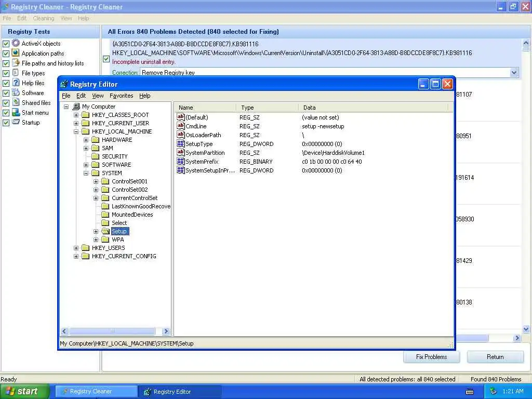Viewport: 532px width, 399px height.
Task: Toggle the Software checkbox
Action: point(6,92)
